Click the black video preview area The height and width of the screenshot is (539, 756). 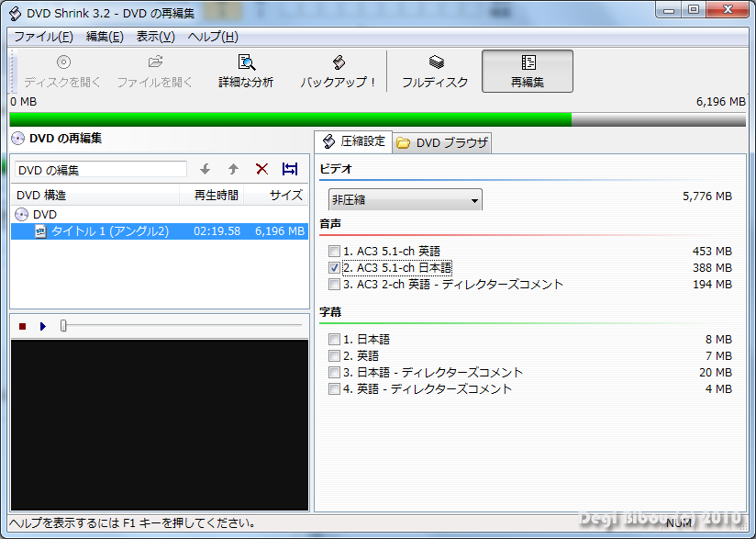160,425
